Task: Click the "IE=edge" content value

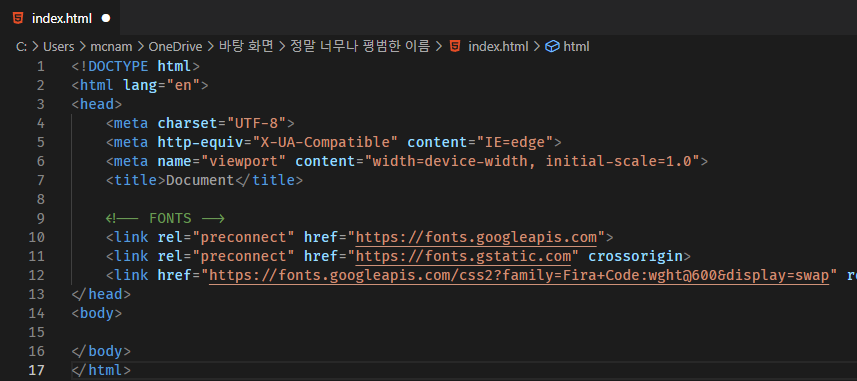Action: [x=515, y=143]
